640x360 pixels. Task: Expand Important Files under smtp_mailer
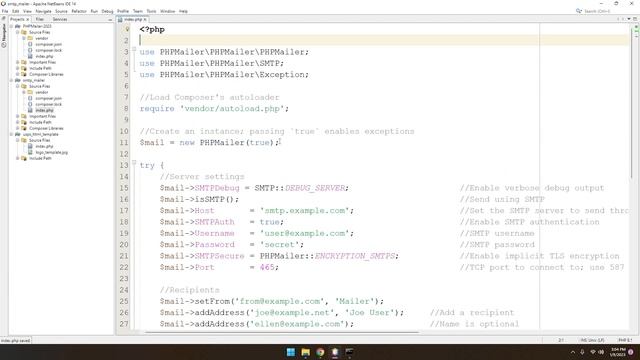[18, 116]
